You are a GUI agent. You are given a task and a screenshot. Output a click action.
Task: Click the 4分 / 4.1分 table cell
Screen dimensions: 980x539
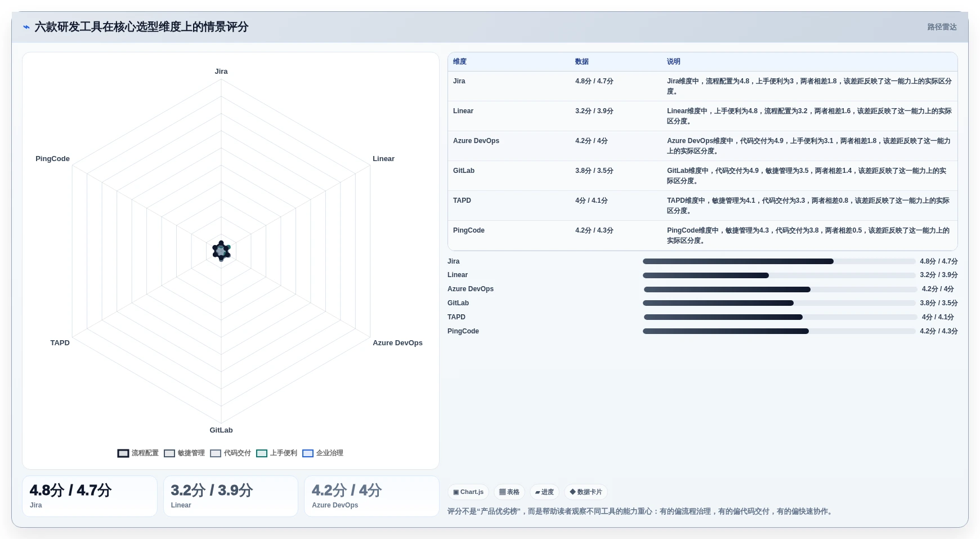click(x=592, y=201)
